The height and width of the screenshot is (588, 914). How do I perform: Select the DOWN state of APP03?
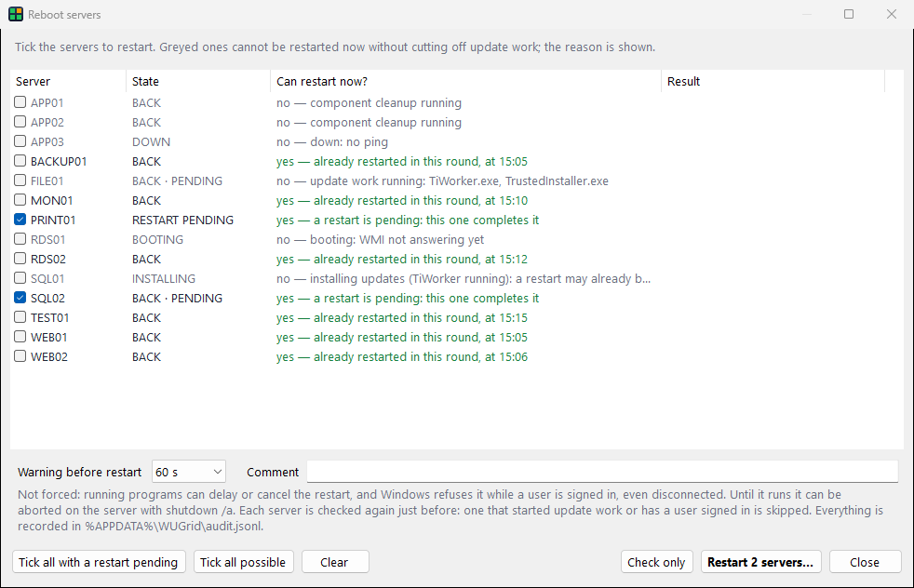point(151,141)
